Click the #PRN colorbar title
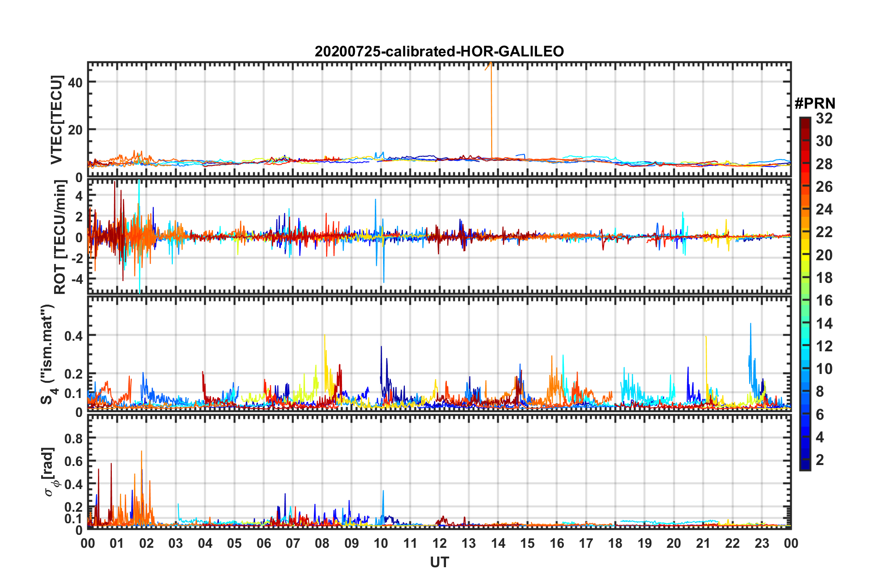Image resolution: width=879 pixels, height=588 pixels. click(815, 104)
